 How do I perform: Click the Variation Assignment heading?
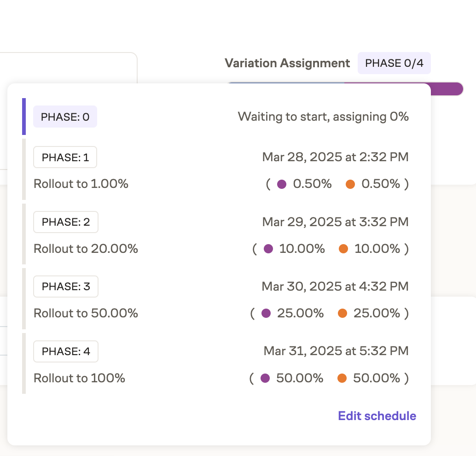(x=287, y=63)
